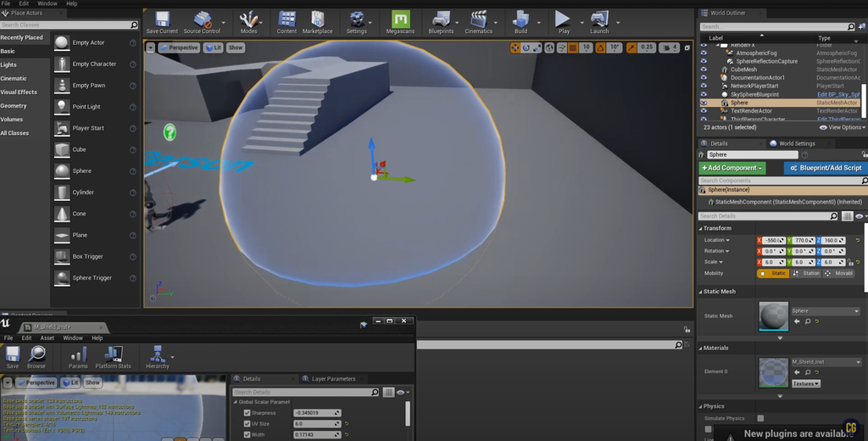868x441 pixels.
Task: Reset Location to default arrow
Action: coord(858,240)
